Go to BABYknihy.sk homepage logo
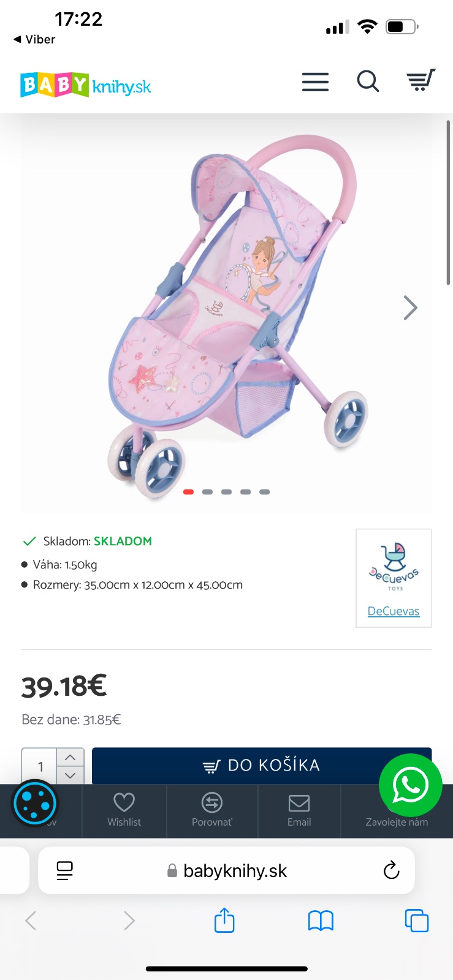Screen dimensions: 453x980 click(x=85, y=85)
